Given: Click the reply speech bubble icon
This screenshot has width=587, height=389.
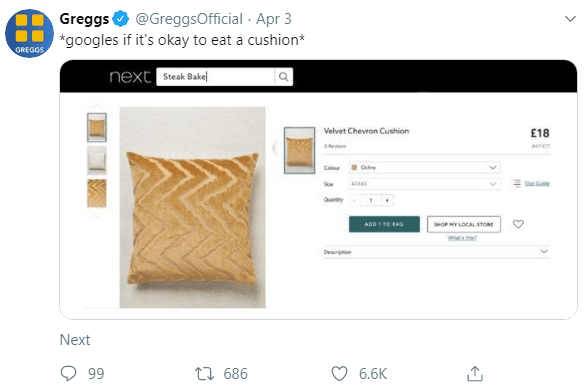Looking at the screenshot, I should [68, 373].
